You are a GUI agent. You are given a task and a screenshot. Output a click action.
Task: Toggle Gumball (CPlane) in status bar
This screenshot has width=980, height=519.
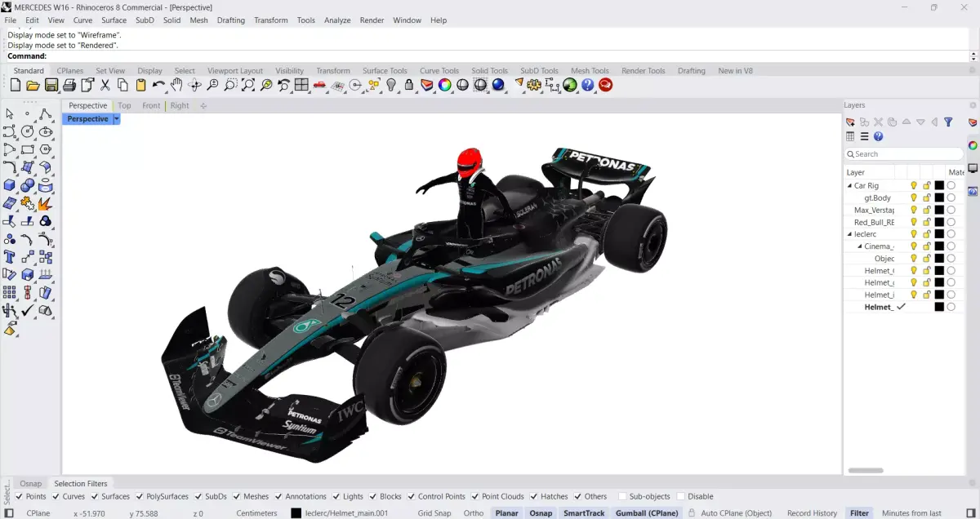click(x=645, y=513)
